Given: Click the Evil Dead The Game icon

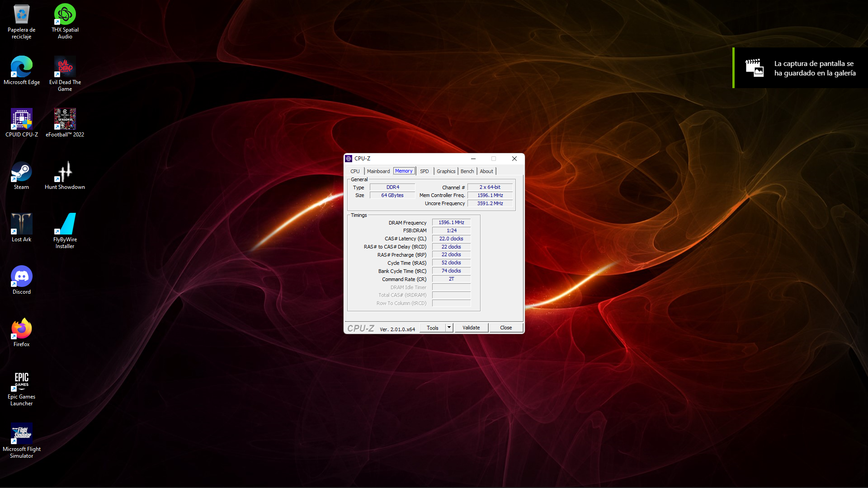Looking at the screenshot, I should coord(65,67).
